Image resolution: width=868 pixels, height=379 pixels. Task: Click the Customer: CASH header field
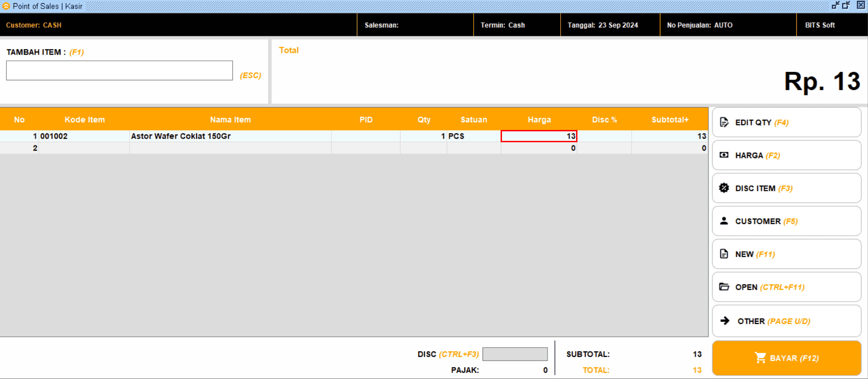click(34, 25)
